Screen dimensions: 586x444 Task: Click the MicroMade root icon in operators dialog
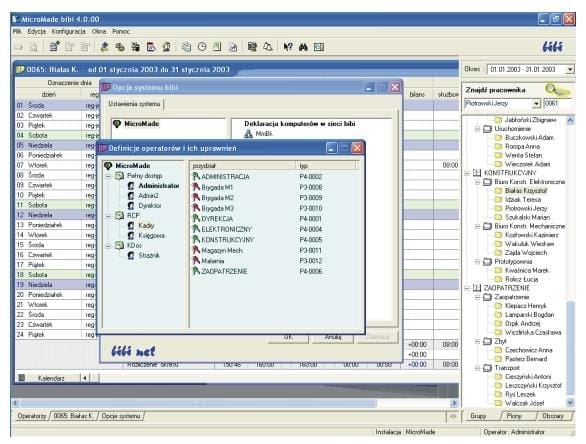pyautogui.click(x=108, y=166)
